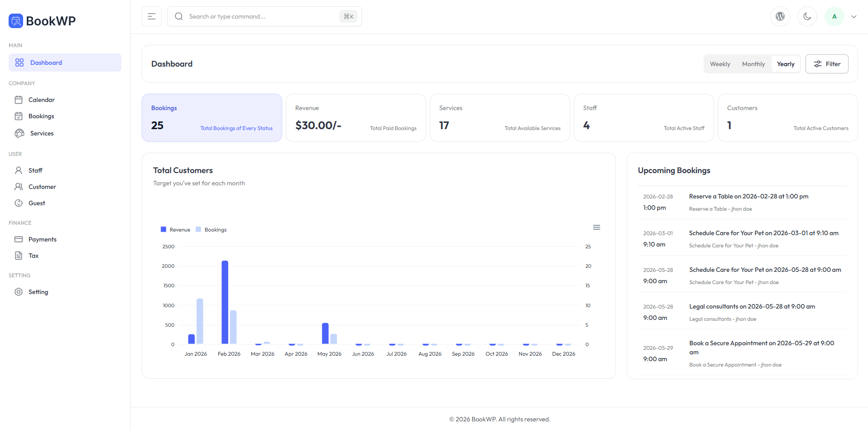868x430 pixels.
Task: Collapse sidebar with hamburger menu icon
Action: [x=152, y=16]
